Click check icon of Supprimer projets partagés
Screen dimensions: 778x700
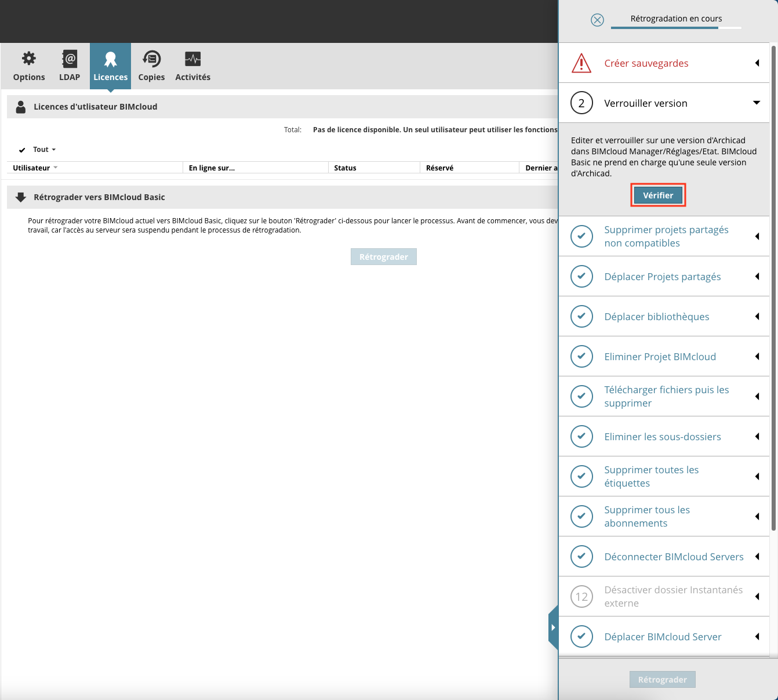click(x=581, y=236)
